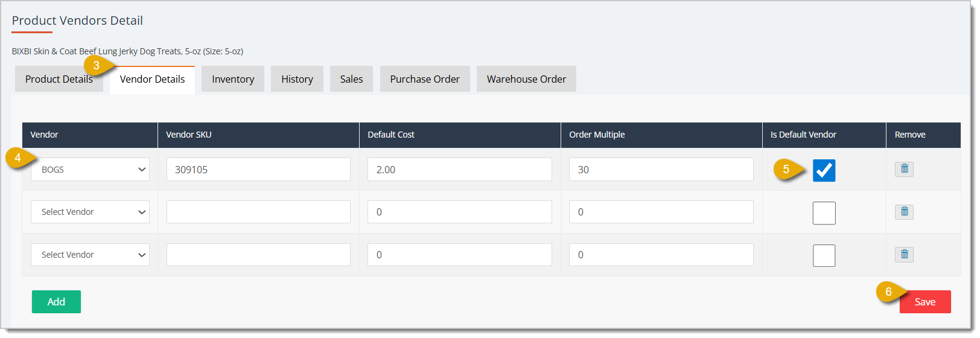Open third row Select Vendor dropdown
Screen dimensions: 980x338
coord(90,255)
